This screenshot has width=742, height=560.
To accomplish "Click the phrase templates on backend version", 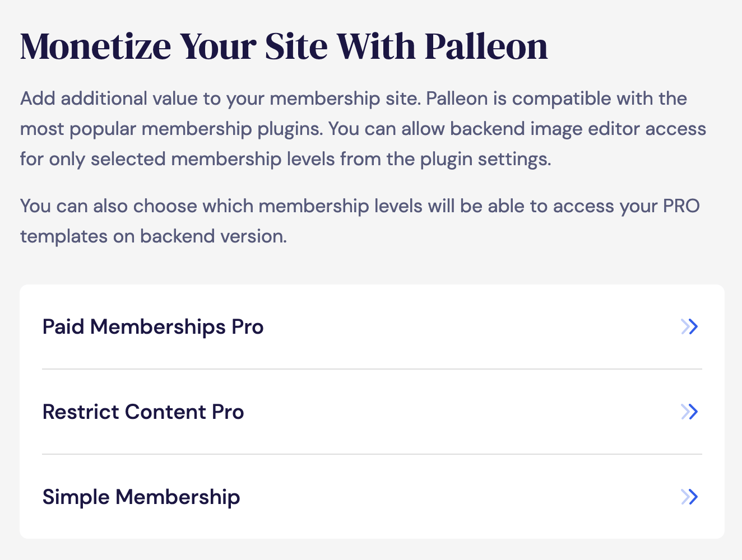I will click(154, 236).
